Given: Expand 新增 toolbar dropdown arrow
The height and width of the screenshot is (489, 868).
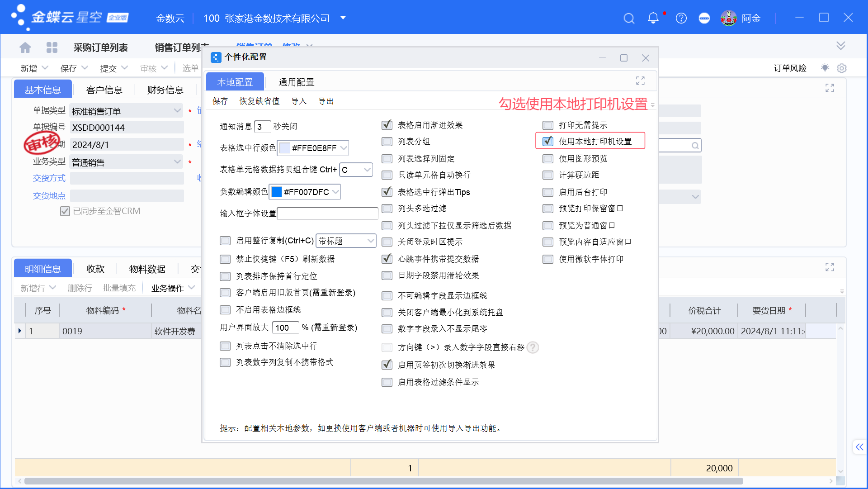Looking at the screenshot, I should [x=45, y=68].
